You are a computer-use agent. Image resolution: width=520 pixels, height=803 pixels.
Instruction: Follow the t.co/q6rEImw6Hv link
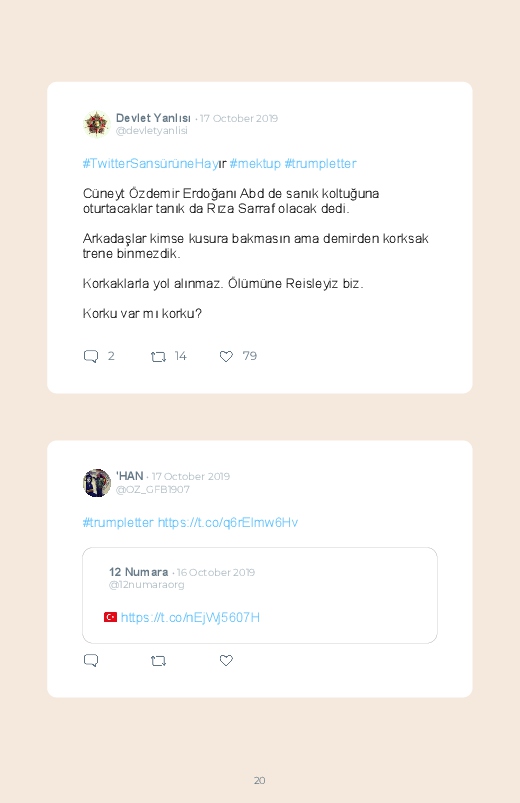point(227,522)
